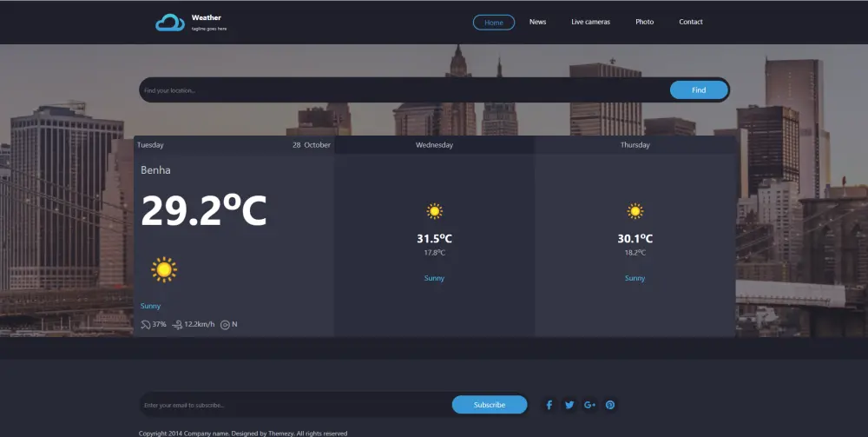Click the blue cloud logo icon
The image size is (868, 437).
(170, 23)
